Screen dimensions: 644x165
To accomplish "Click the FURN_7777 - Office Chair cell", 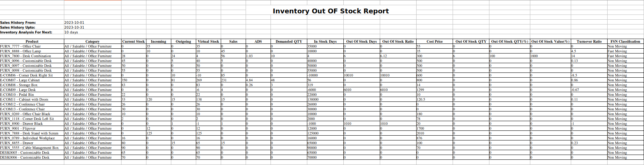I will [20, 46].
